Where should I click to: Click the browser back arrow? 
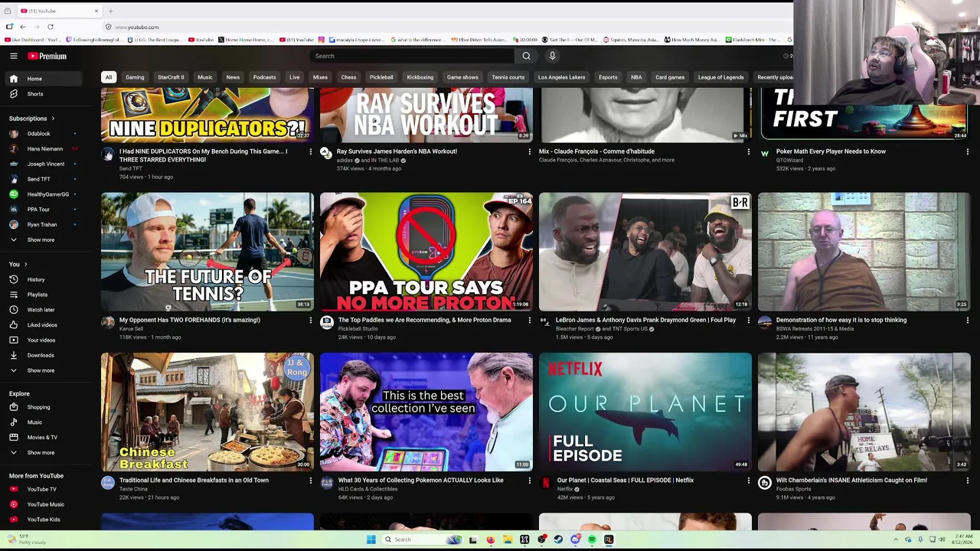(23, 27)
